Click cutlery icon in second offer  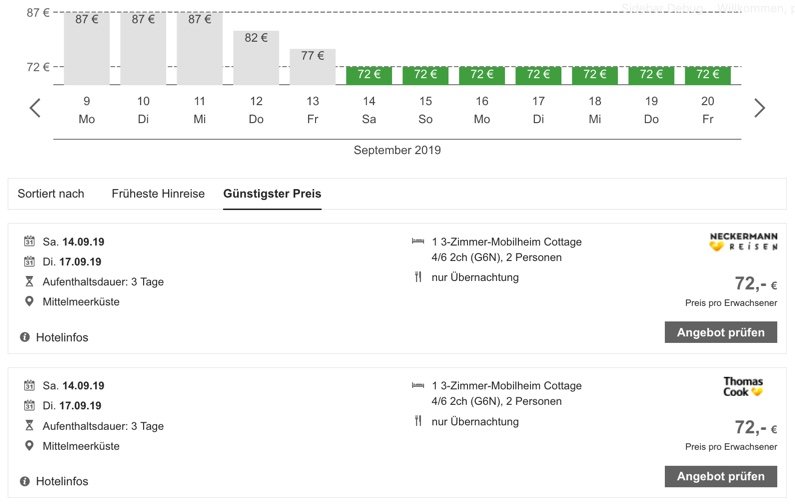point(418,421)
